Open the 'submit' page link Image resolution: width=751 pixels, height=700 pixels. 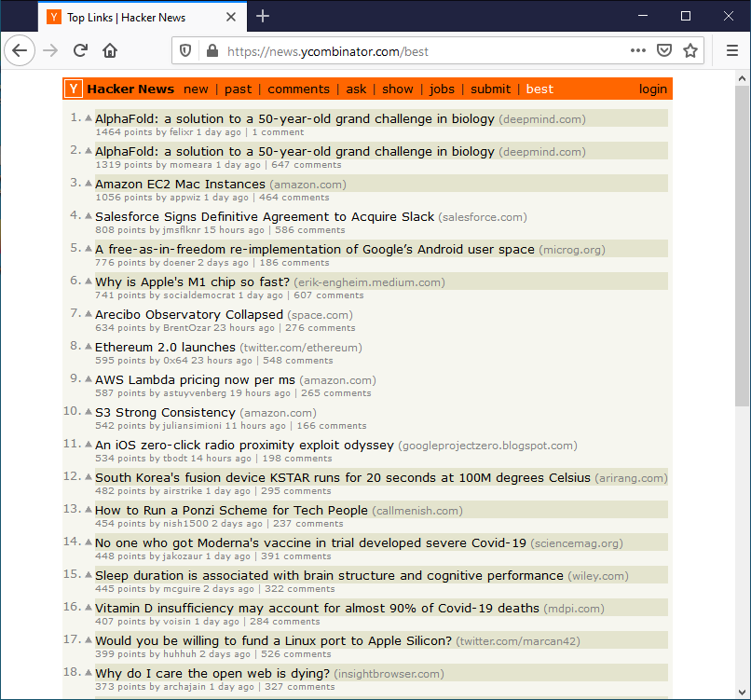[x=490, y=89]
